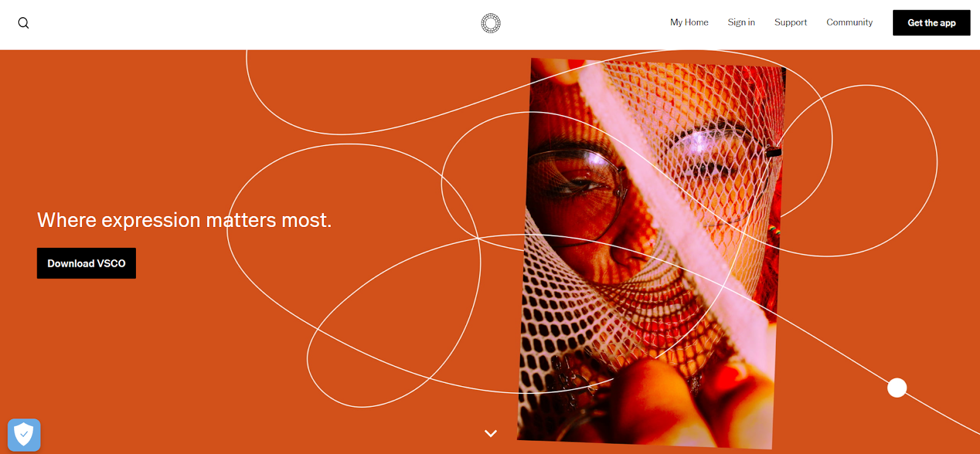Click the VSCO circular logo
This screenshot has width=980, height=454.
tap(491, 23)
